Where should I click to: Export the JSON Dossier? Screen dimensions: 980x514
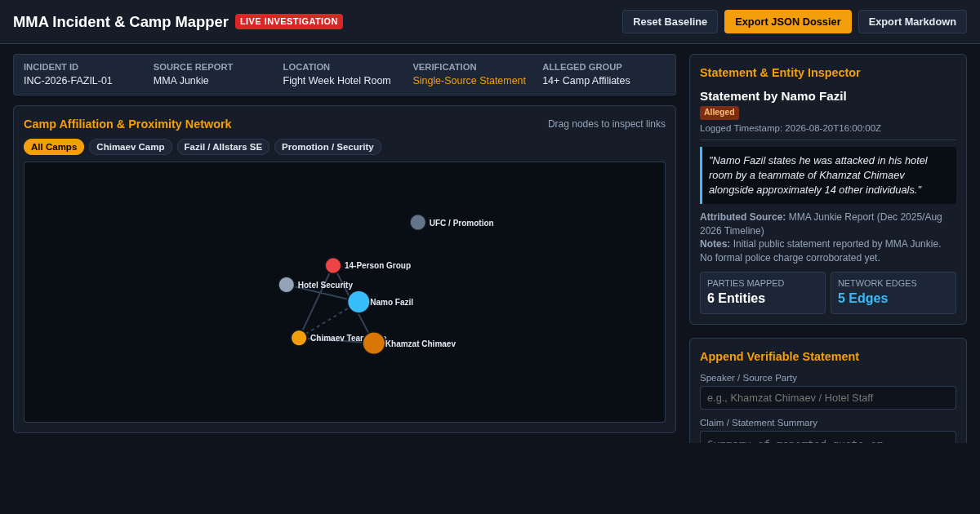point(787,22)
